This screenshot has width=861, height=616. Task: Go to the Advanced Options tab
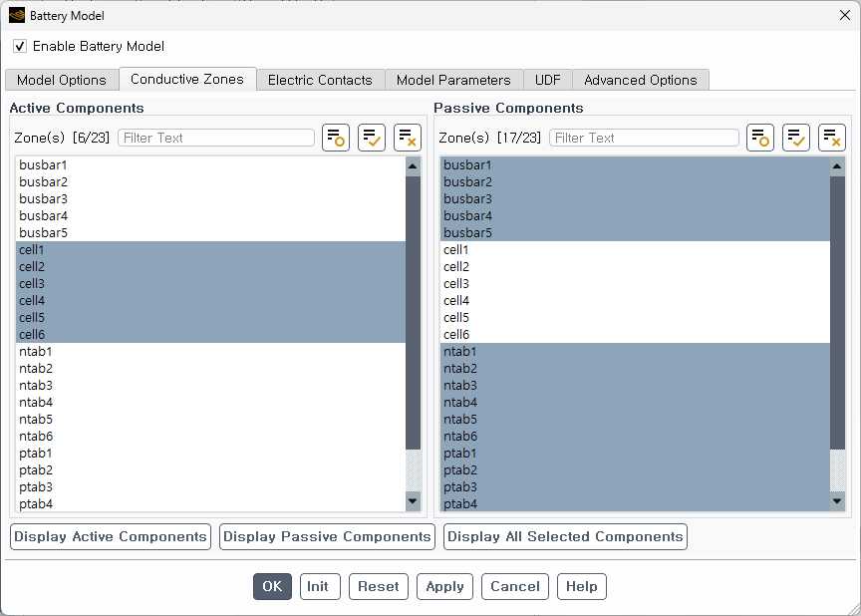640,80
